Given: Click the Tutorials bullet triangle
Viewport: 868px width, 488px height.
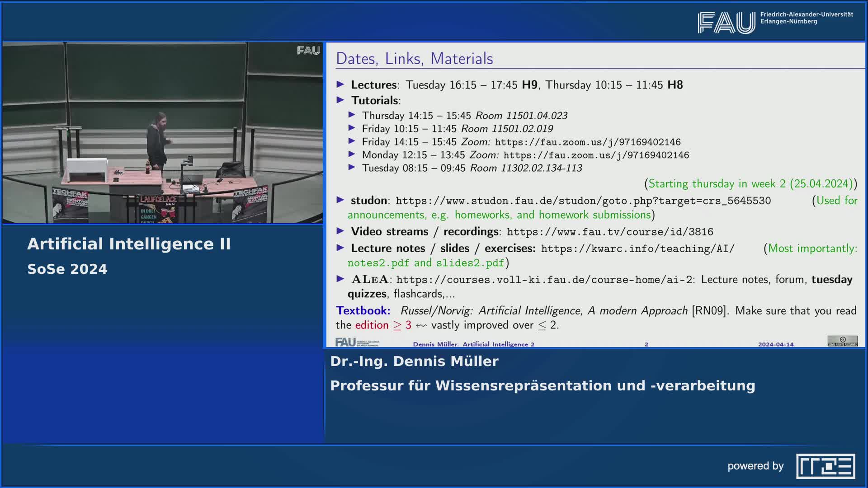Looking at the screenshot, I should pos(340,100).
